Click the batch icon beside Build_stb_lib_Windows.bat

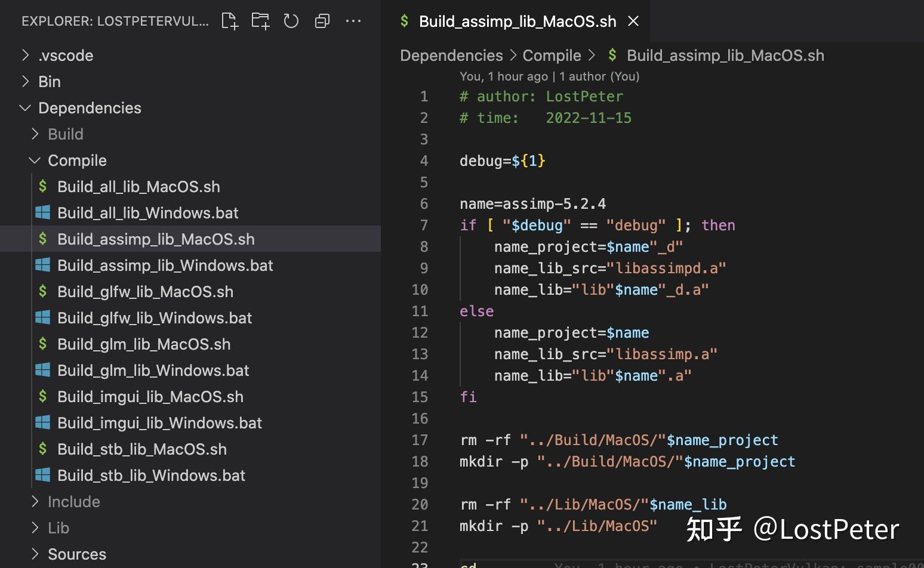coord(42,475)
